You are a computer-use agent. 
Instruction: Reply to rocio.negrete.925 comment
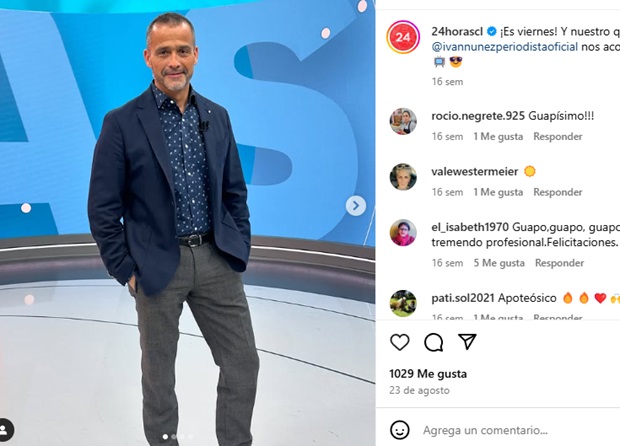pos(558,136)
